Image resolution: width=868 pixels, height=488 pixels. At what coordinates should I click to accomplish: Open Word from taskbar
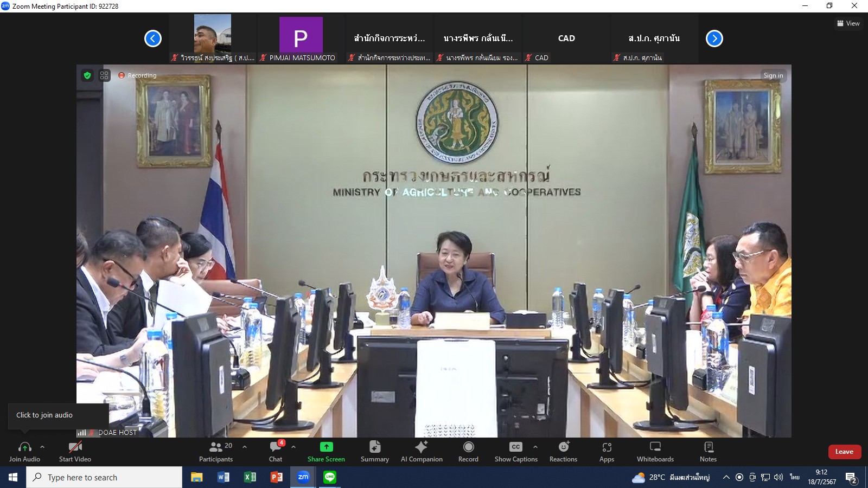coord(223,477)
